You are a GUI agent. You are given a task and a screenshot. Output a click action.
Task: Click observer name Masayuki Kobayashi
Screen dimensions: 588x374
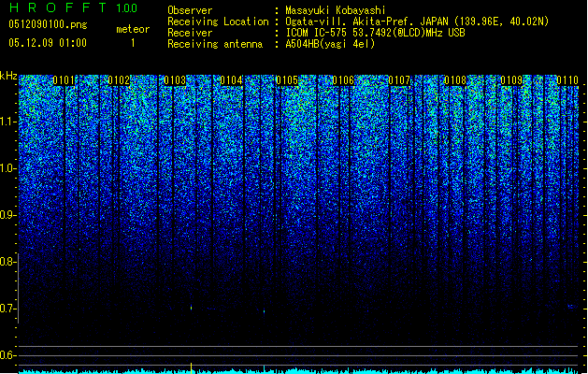pos(336,10)
